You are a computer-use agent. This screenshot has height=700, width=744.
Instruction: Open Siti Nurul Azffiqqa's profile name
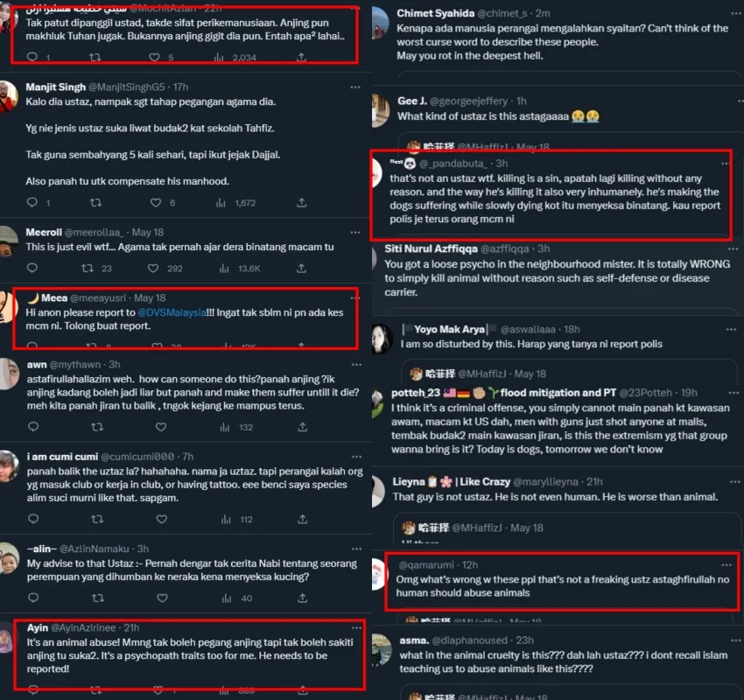coord(431,248)
